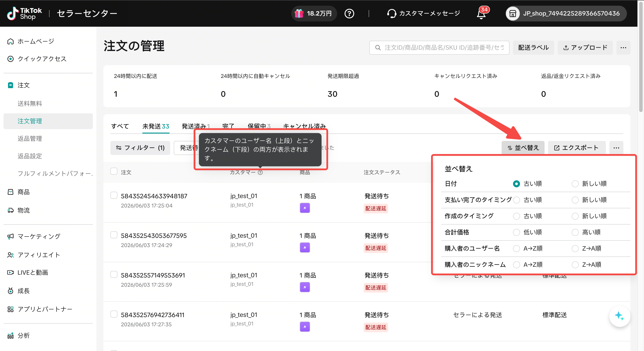The width and height of the screenshot is (644, 351).
Task: Switch to すべて orders tab
Action: coord(120,126)
